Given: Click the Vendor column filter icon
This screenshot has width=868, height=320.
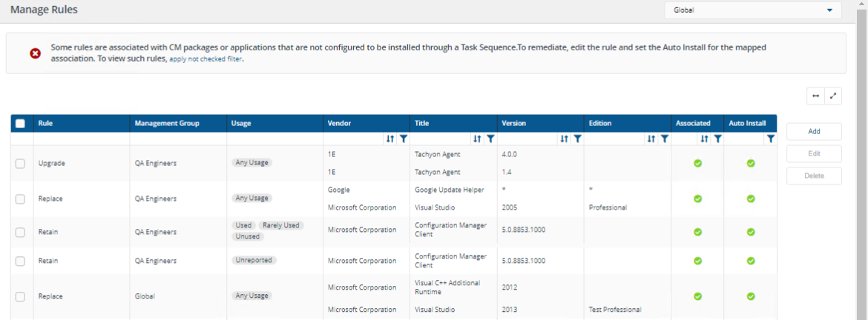Looking at the screenshot, I should pyautogui.click(x=404, y=139).
